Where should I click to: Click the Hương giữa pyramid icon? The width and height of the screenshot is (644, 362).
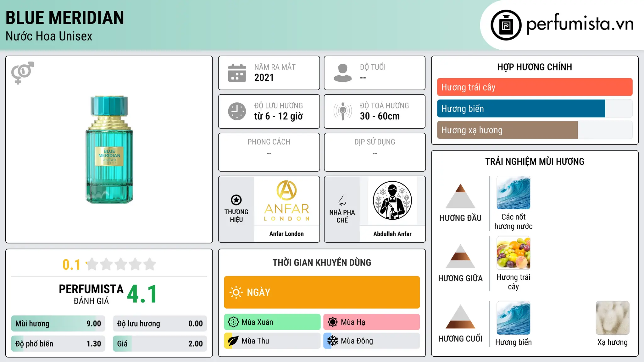460,256
